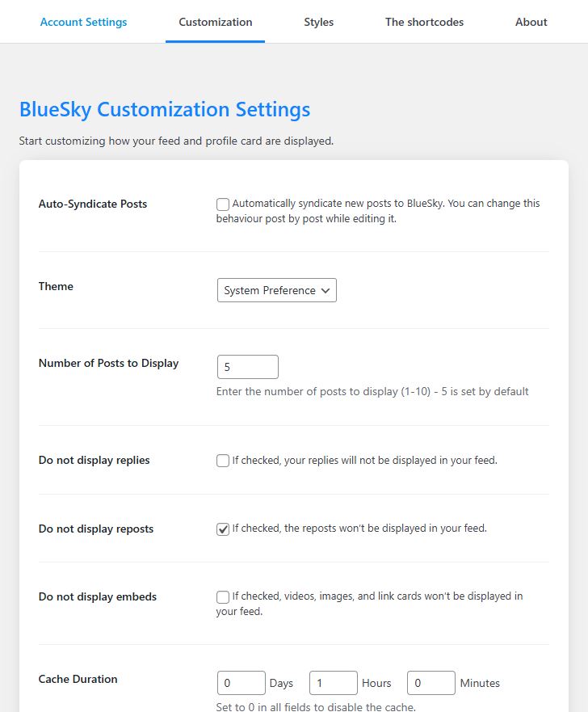The width and height of the screenshot is (588, 712).
Task: Click the Number of Posts input field
Action: point(247,367)
